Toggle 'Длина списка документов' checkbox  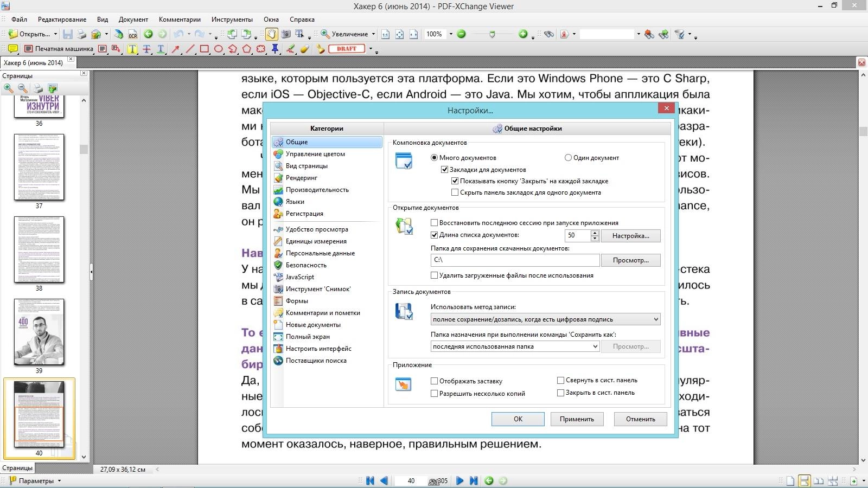tap(434, 235)
